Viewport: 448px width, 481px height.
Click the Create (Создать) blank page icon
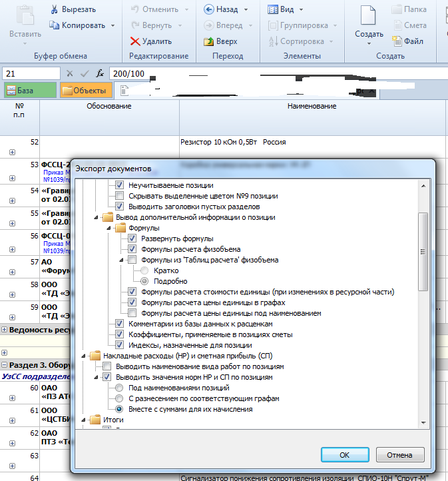(368, 15)
